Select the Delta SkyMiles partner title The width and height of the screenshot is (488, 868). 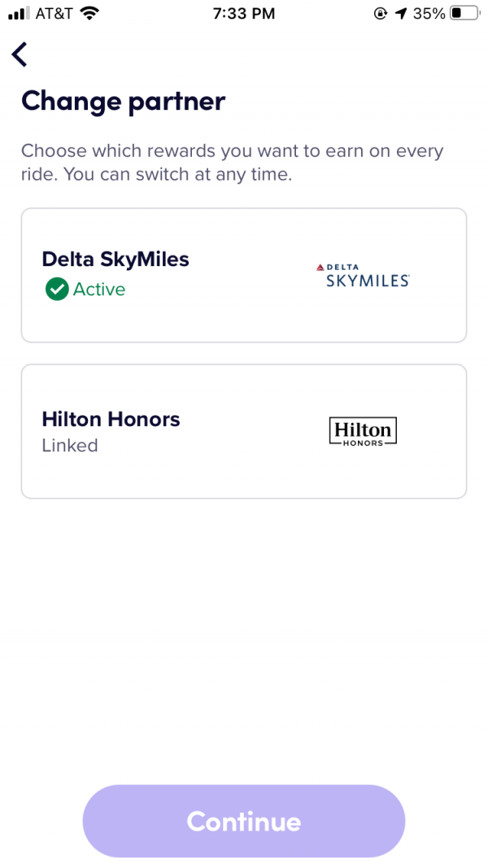pyautogui.click(x=115, y=260)
